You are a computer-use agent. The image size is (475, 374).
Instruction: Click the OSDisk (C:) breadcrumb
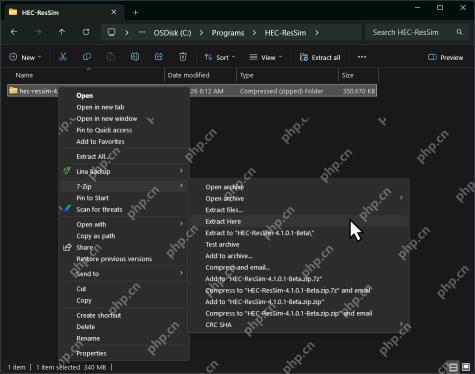coord(172,33)
